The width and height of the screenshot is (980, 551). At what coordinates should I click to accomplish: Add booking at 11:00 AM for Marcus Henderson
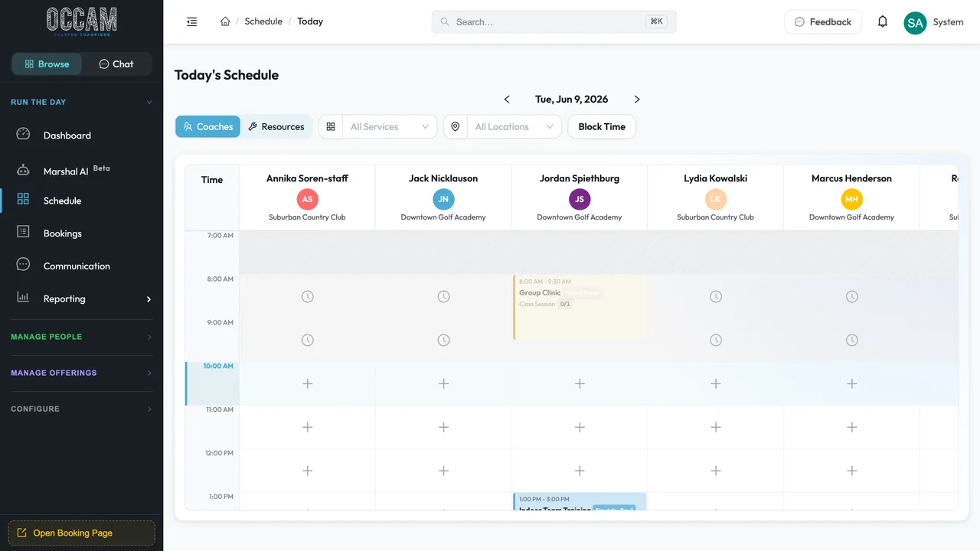[852, 427]
